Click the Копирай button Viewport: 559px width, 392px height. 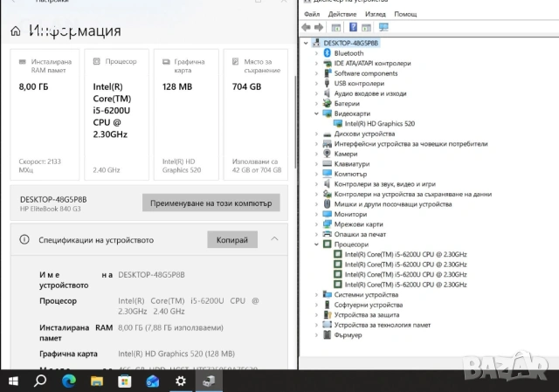pyautogui.click(x=232, y=239)
